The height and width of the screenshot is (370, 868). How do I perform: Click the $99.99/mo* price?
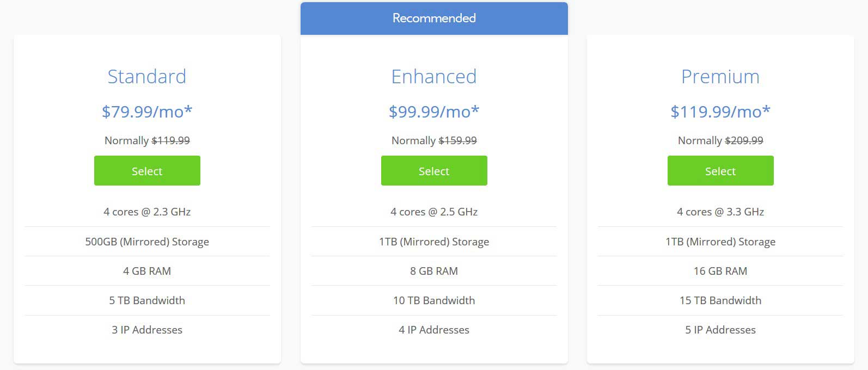pos(434,112)
